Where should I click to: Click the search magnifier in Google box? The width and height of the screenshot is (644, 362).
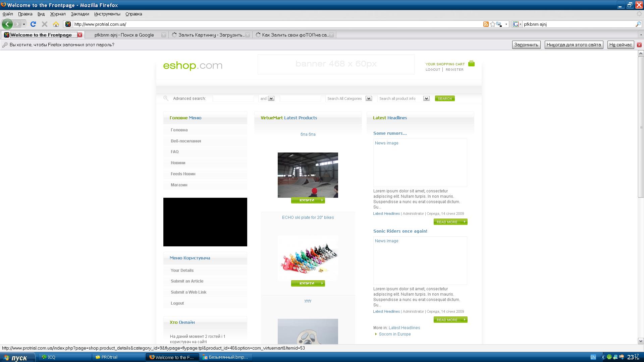[x=638, y=24]
